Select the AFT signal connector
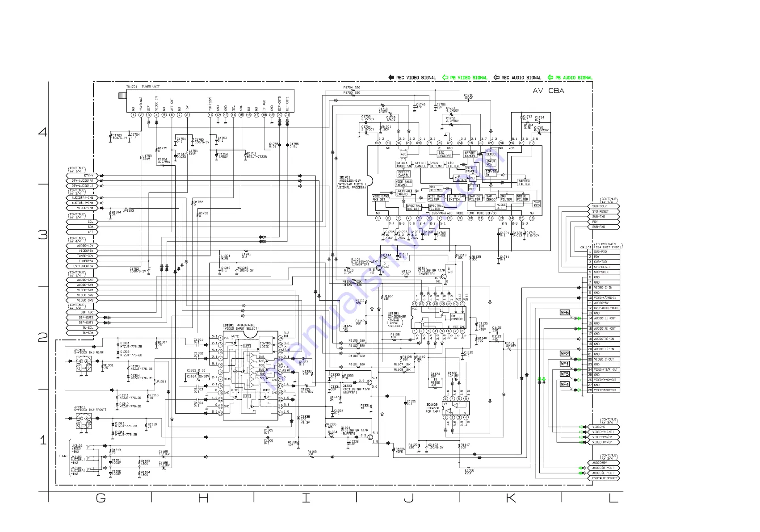The height and width of the screenshot is (532, 760). tap(82, 232)
